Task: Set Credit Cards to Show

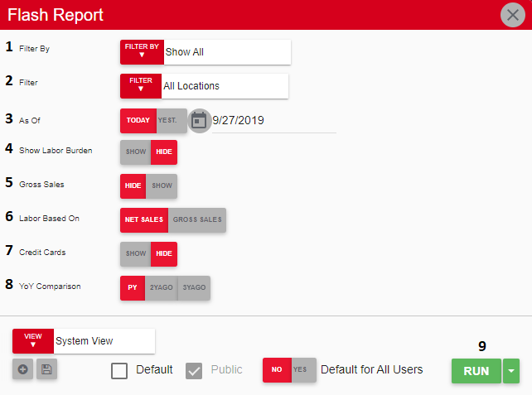Action: coord(135,254)
